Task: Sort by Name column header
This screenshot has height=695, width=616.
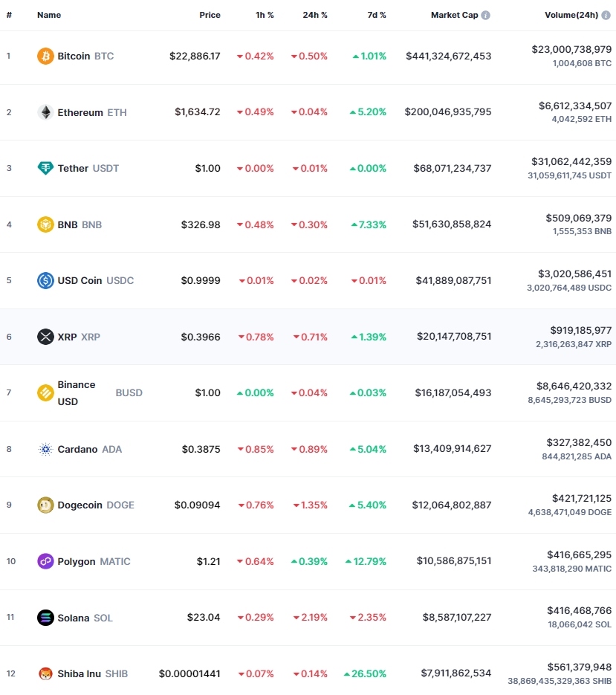Action: click(49, 15)
